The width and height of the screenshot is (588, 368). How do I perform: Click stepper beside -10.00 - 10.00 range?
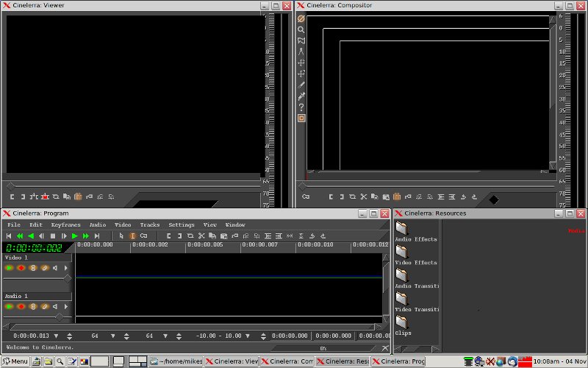(263, 336)
